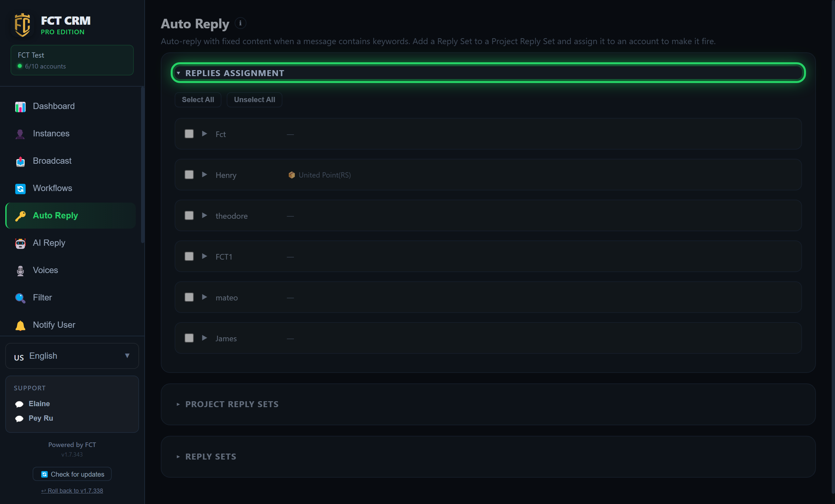Viewport: 835px width, 504px height.
Task: Tick the checkbox for Henry
Action: pos(189,175)
